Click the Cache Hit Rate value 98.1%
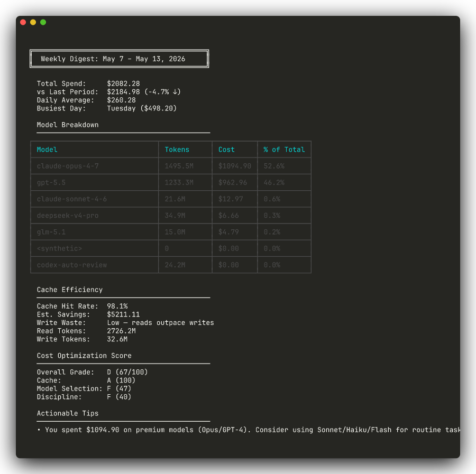This screenshot has width=476, height=474. point(117,306)
